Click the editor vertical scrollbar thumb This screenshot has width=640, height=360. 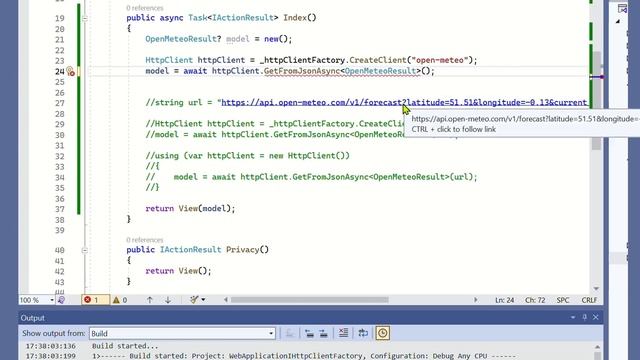click(596, 101)
